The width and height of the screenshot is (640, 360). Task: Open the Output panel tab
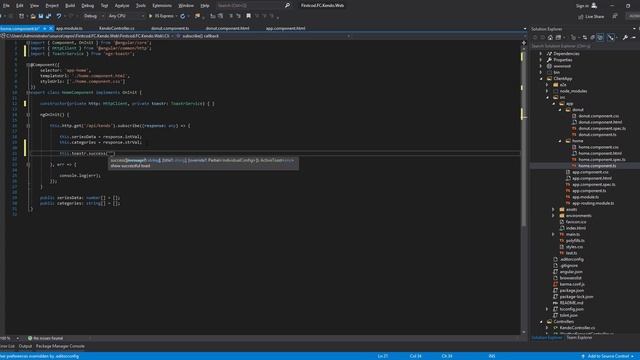(25, 346)
